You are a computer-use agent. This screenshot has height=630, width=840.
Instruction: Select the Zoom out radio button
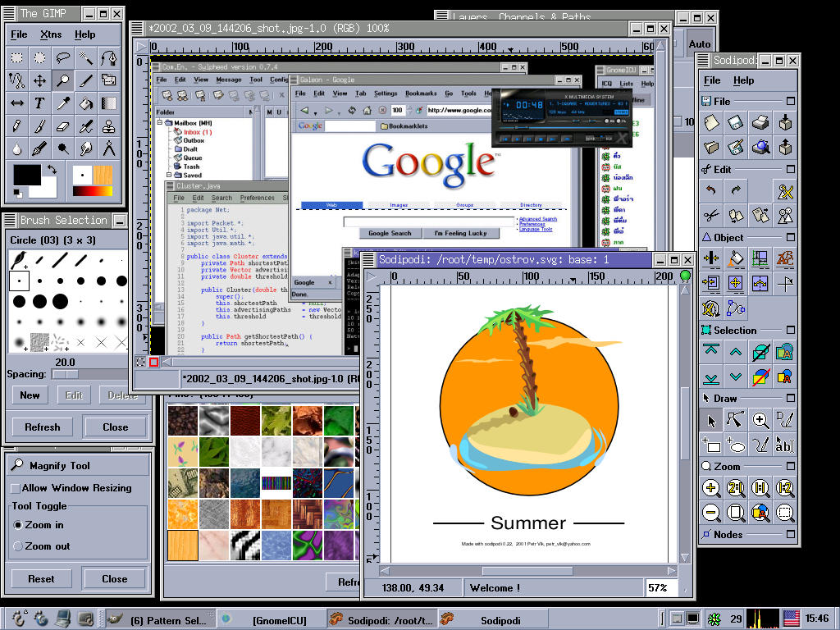coord(18,546)
